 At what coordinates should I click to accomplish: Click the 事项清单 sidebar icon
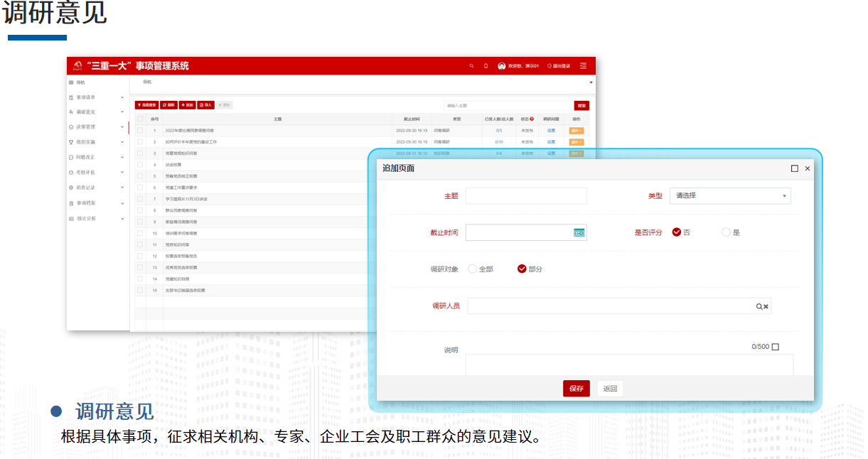[71, 97]
